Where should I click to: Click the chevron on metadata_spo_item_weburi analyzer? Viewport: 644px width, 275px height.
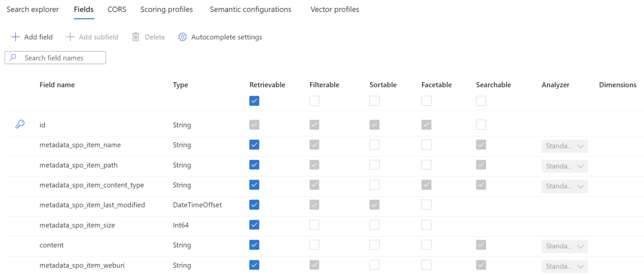(581, 266)
